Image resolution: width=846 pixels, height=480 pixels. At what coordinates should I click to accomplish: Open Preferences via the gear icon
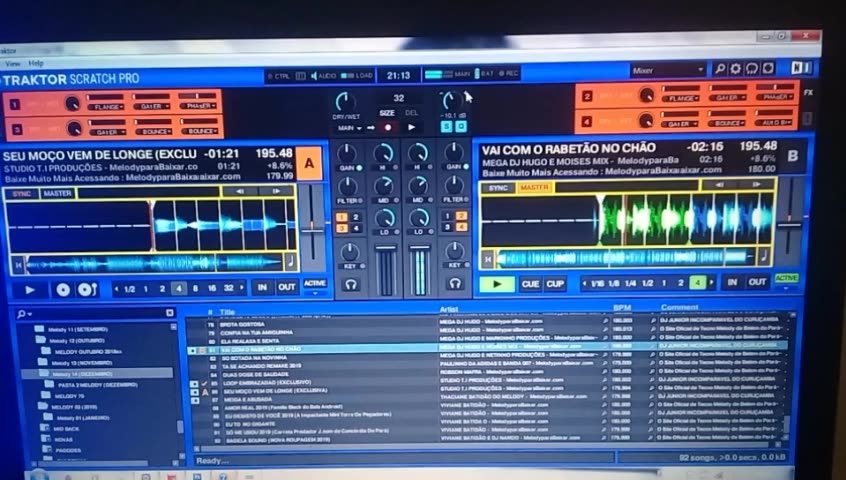(735, 69)
